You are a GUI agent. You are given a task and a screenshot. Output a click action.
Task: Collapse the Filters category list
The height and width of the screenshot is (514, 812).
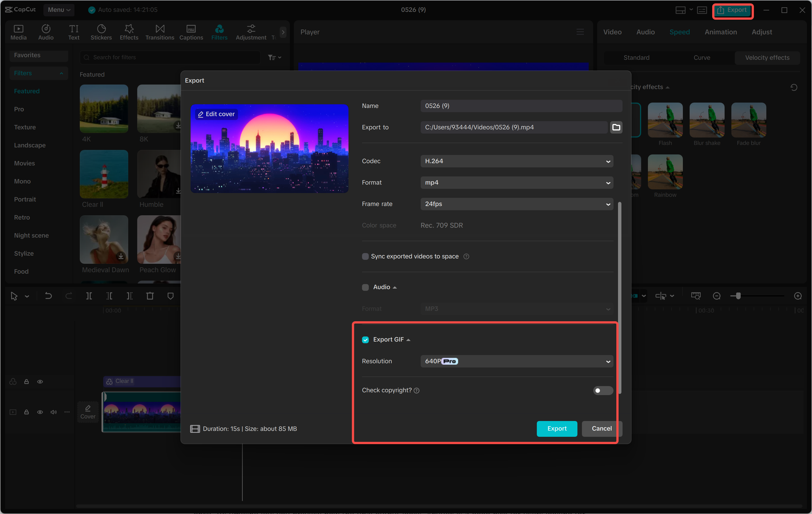click(x=61, y=74)
